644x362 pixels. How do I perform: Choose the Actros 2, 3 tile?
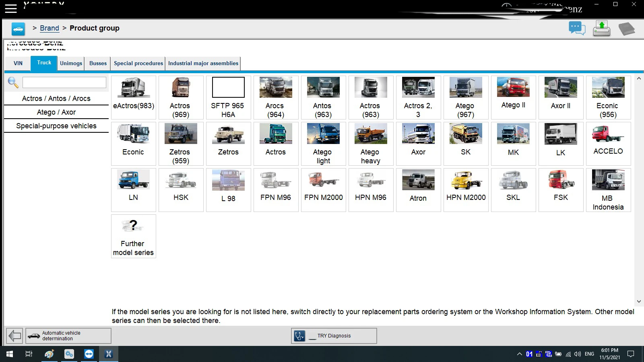tap(419, 97)
